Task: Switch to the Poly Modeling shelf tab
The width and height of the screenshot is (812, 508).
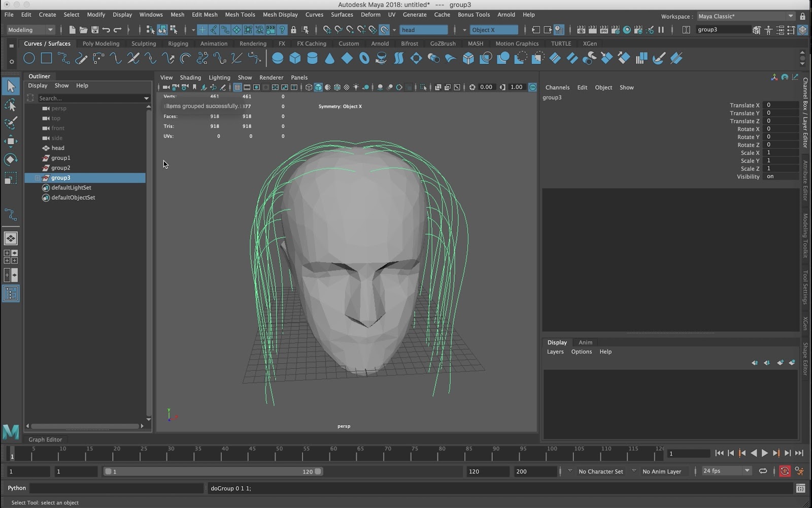Action: coord(100,44)
